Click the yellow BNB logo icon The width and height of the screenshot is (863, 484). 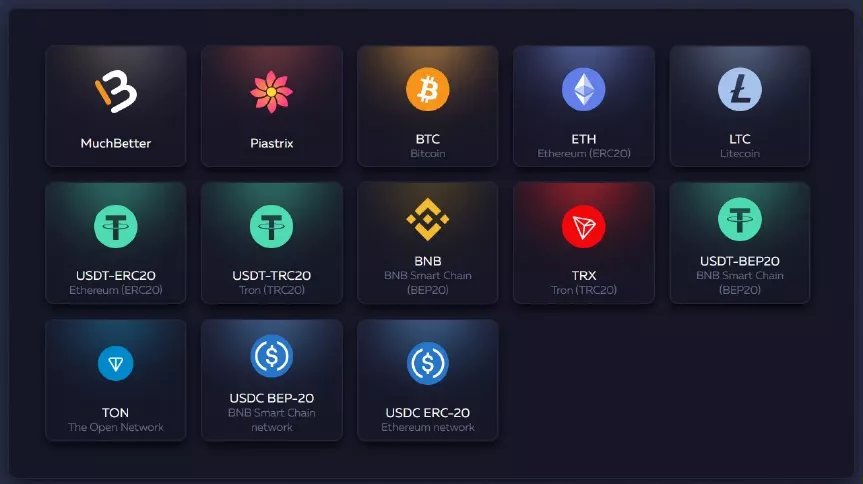point(428,219)
